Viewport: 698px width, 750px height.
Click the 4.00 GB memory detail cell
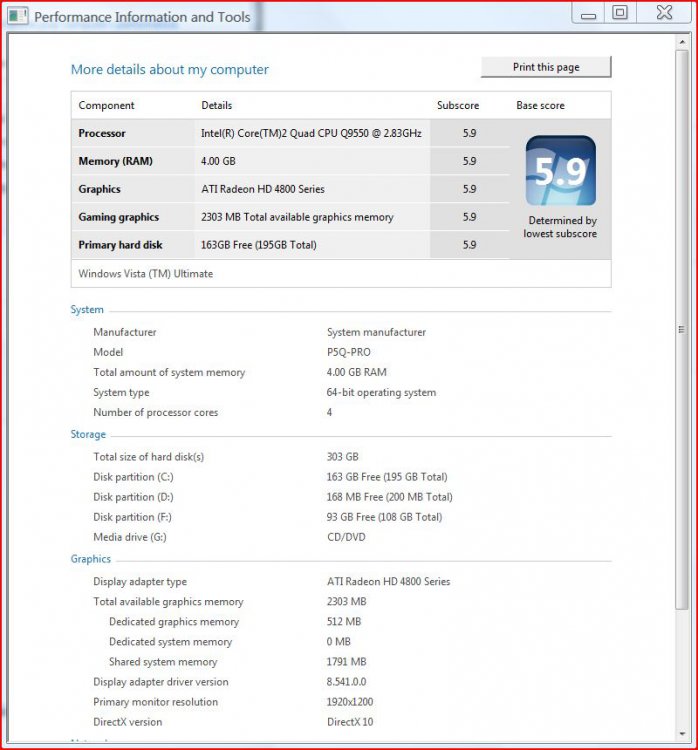[x=218, y=161]
